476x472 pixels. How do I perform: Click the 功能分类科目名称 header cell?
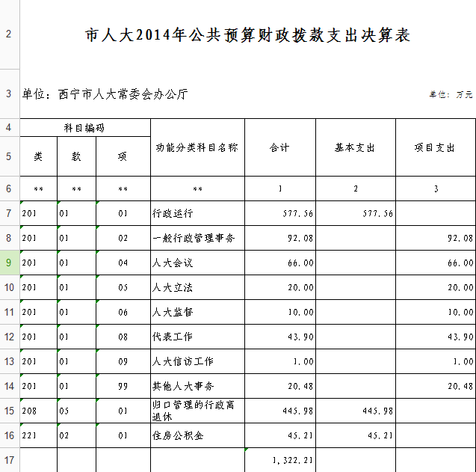(197, 148)
